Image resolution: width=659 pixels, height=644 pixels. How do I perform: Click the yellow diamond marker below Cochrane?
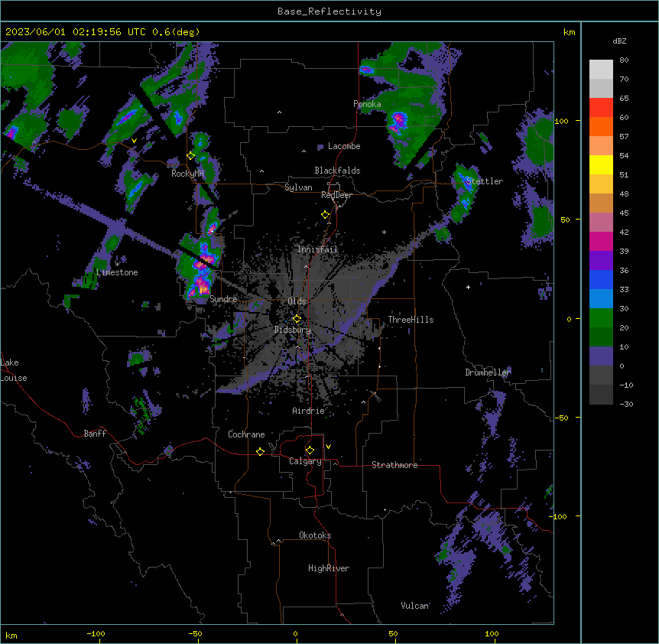260,451
